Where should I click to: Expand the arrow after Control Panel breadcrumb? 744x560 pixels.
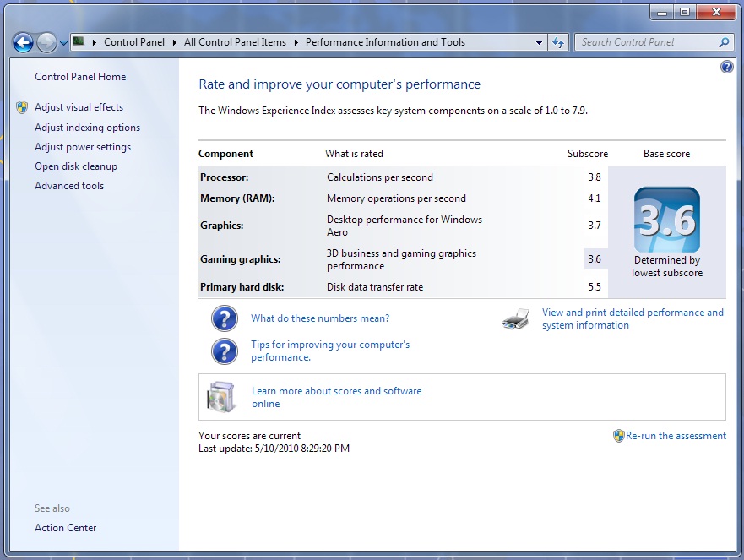tap(175, 42)
